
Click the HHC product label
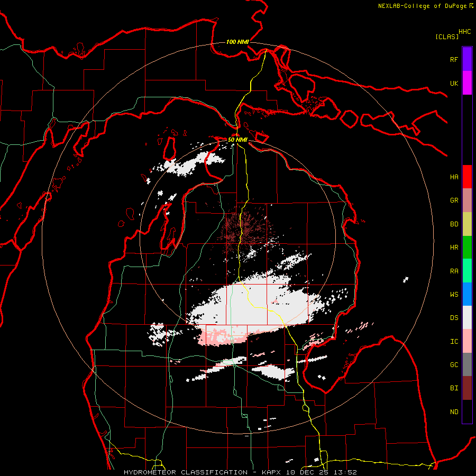[464, 32]
